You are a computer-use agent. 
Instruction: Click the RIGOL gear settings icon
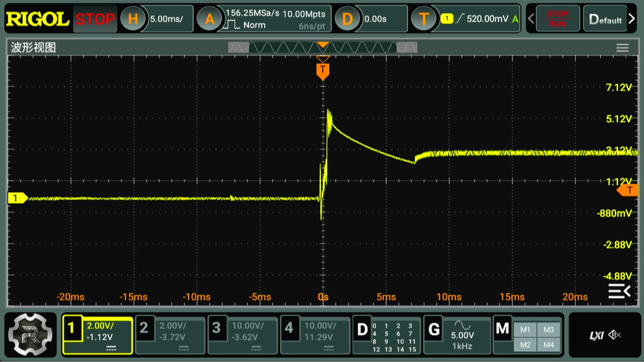coord(30,335)
